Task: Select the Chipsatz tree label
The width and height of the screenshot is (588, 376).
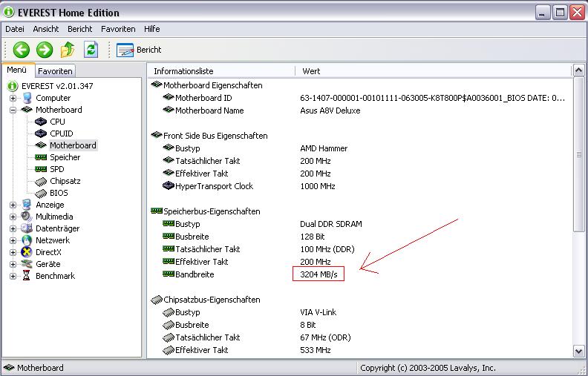Action: tap(65, 181)
